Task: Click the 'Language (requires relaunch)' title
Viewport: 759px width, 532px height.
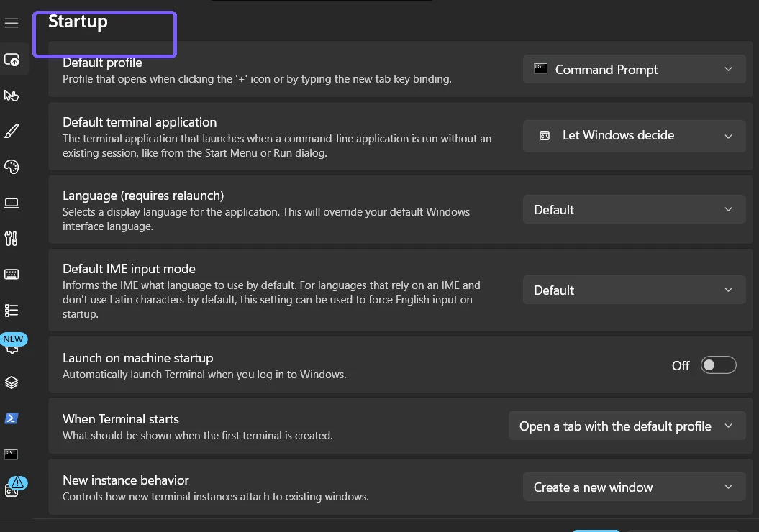Action: [143, 196]
